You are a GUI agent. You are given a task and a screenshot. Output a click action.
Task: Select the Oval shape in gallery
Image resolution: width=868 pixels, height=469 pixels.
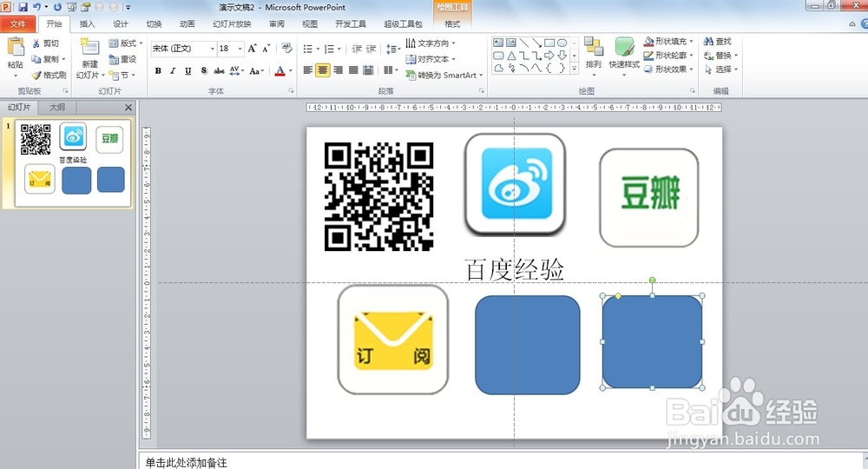(x=562, y=43)
